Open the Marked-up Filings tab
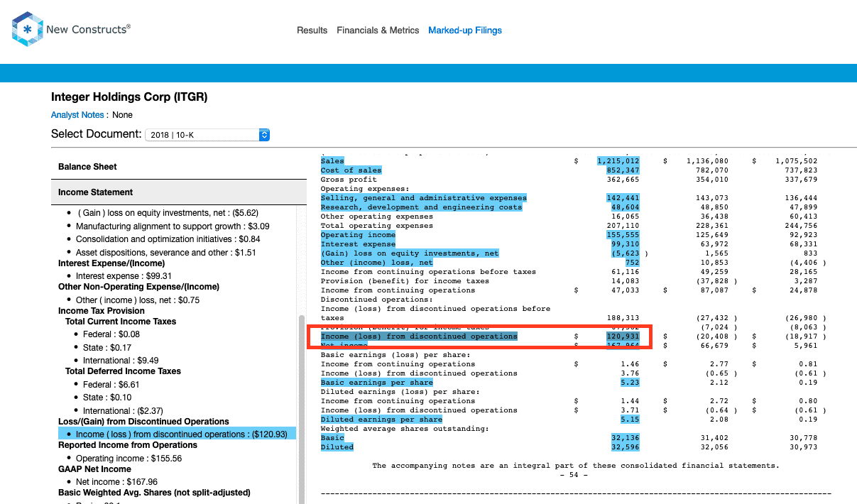 (465, 31)
